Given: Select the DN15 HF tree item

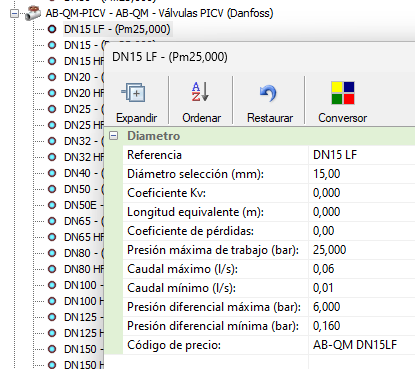Looking at the screenshot, I should [x=84, y=61].
